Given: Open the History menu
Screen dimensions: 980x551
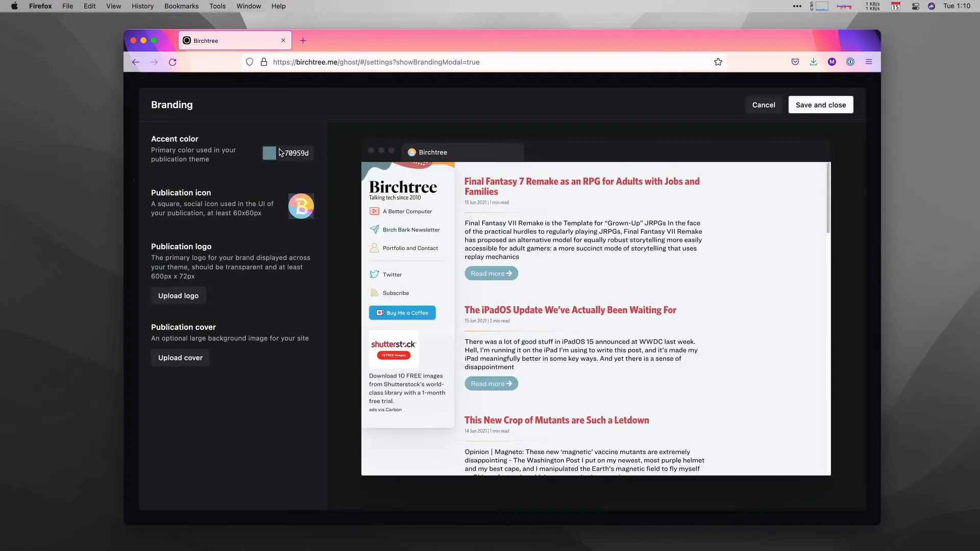Looking at the screenshot, I should click(142, 6).
